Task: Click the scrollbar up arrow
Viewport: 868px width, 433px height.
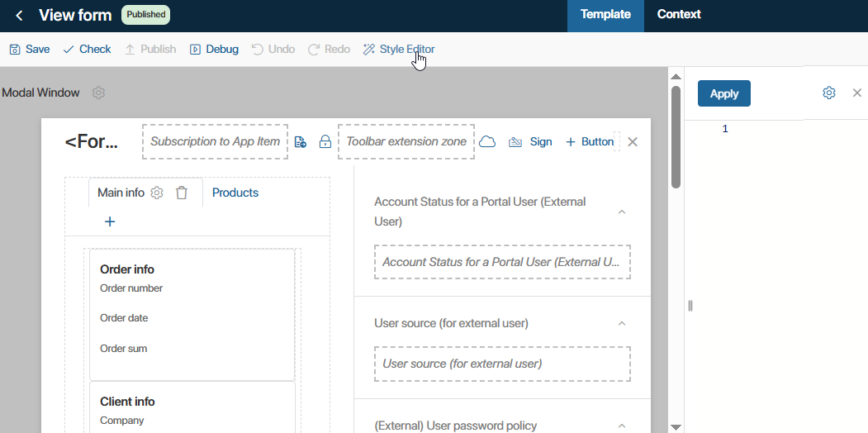Action: (x=676, y=75)
